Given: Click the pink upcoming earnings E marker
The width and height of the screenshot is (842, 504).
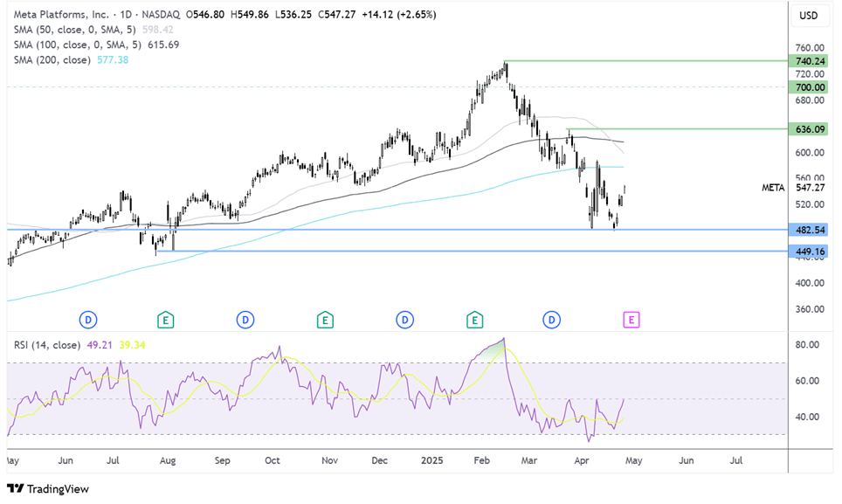Looking at the screenshot, I should click(631, 321).
